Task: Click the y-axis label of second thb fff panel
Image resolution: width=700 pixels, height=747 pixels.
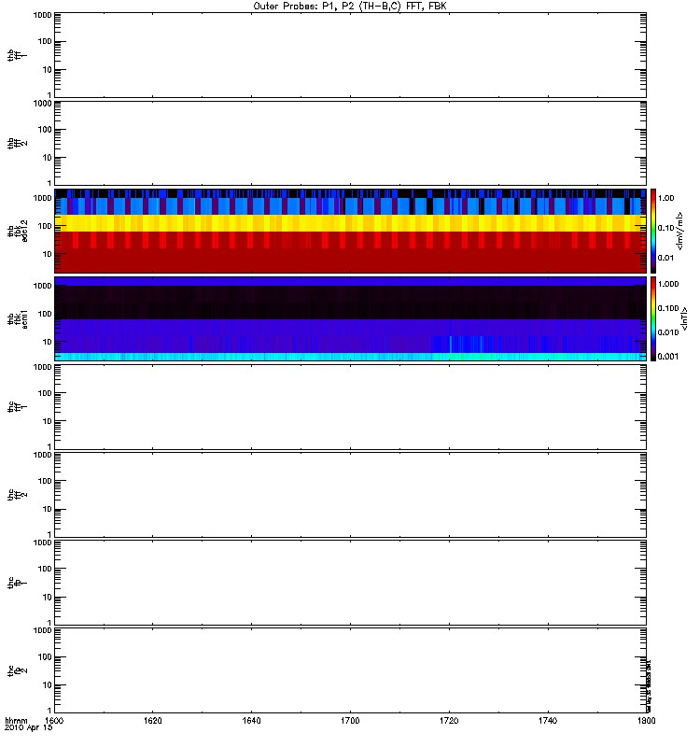Action: [17, 144]
